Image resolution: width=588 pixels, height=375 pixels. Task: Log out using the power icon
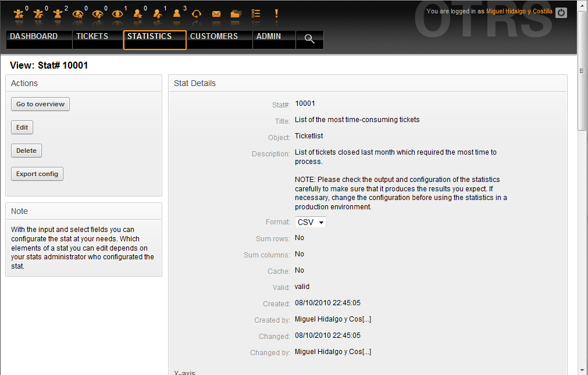(561, 12)
